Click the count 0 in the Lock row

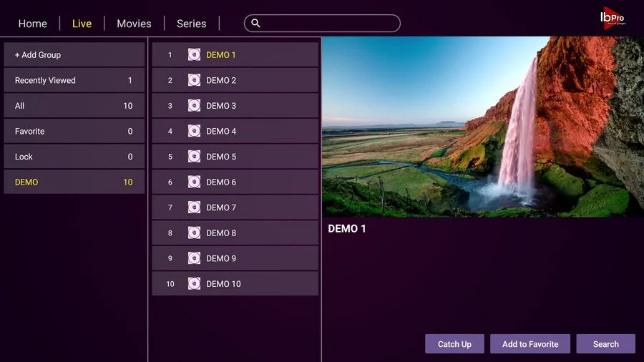[x=130, y=157]
